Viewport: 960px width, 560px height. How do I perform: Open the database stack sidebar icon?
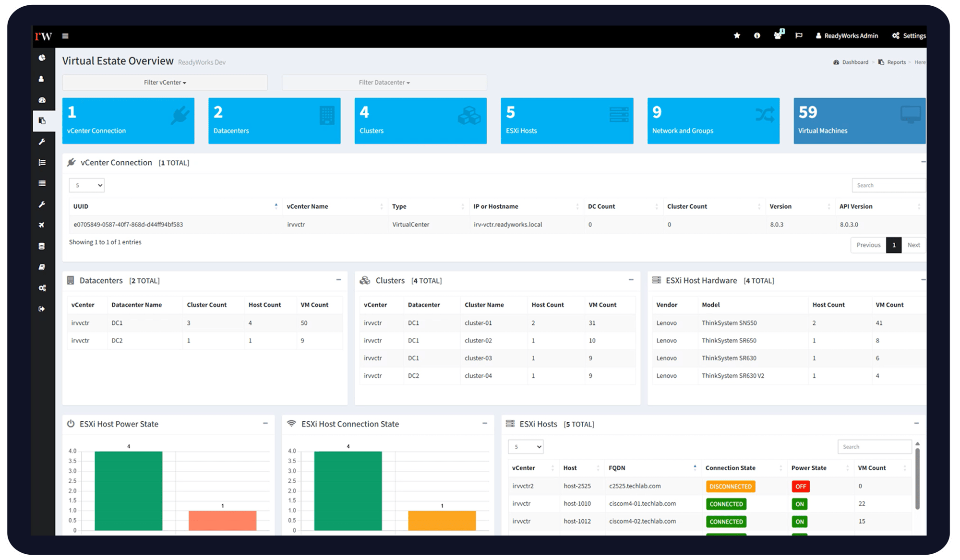(x=42, y=246)
